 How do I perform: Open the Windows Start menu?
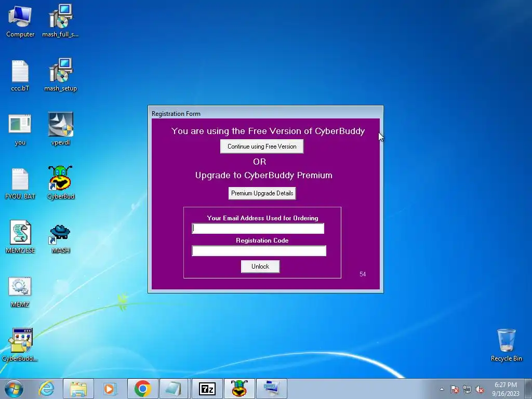(x=14, y=389)
